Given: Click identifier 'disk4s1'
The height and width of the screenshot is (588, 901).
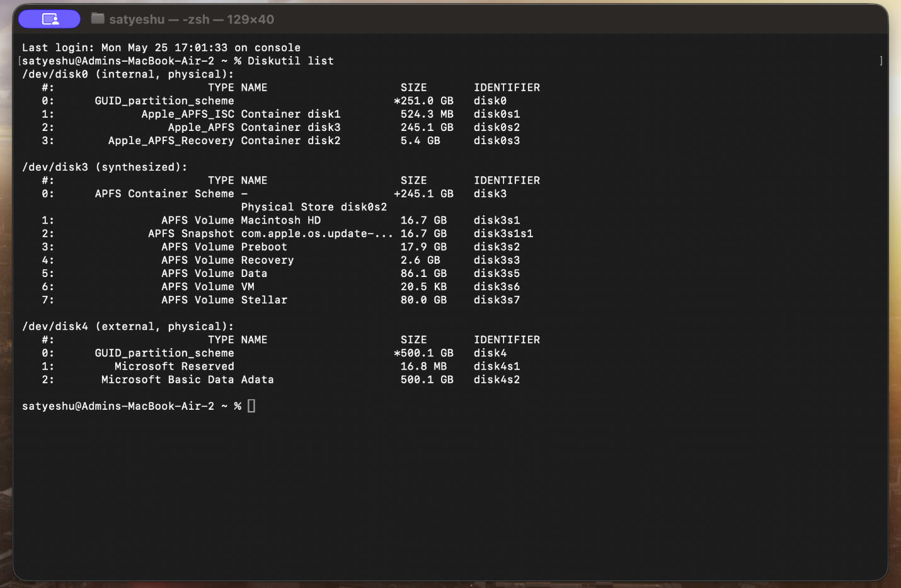Looking at the screenshot, I should click(x=496, y=366).
